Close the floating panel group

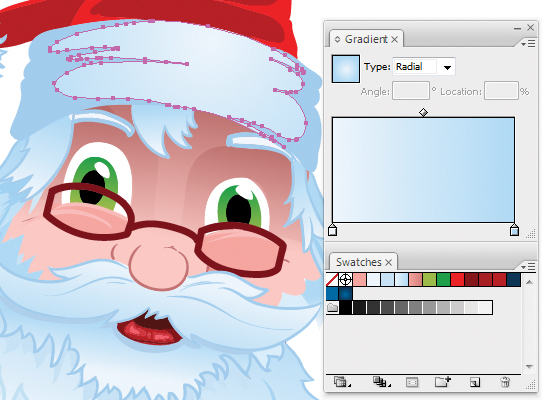point(530,27)
